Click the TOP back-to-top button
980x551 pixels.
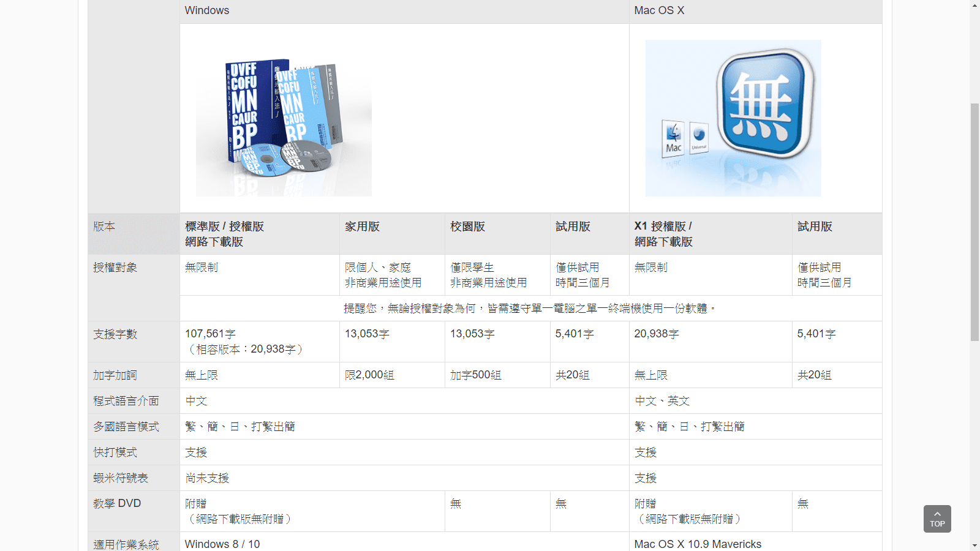click(937, 519)
